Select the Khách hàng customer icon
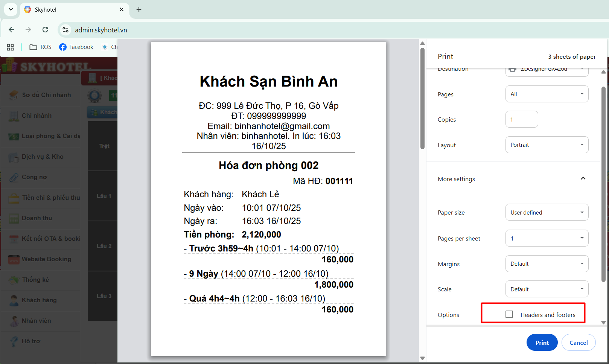 click(14, 300)
